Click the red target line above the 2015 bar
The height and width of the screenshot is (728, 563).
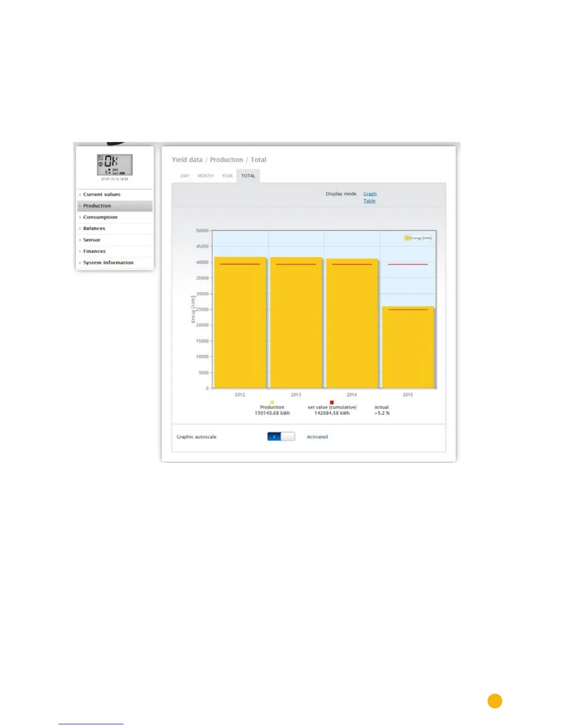coord(408,264)
